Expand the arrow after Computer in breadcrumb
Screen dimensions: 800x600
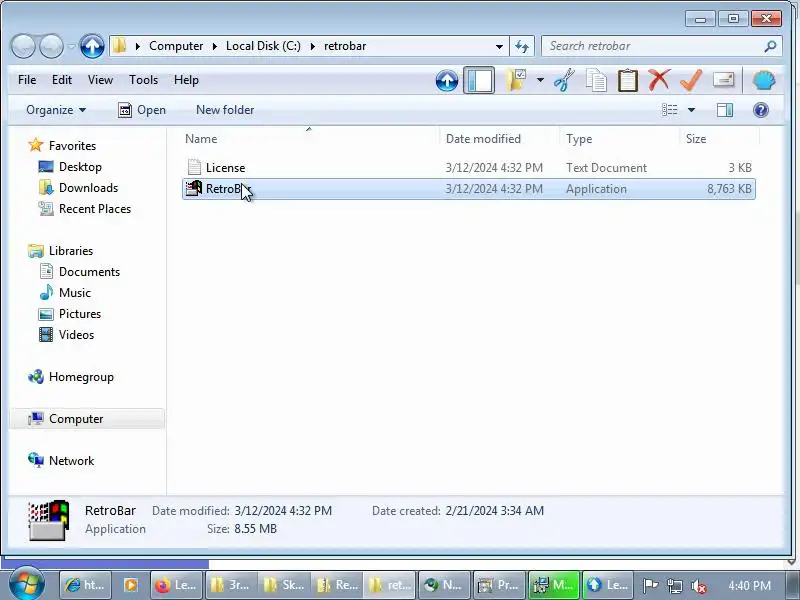[215, 46]
